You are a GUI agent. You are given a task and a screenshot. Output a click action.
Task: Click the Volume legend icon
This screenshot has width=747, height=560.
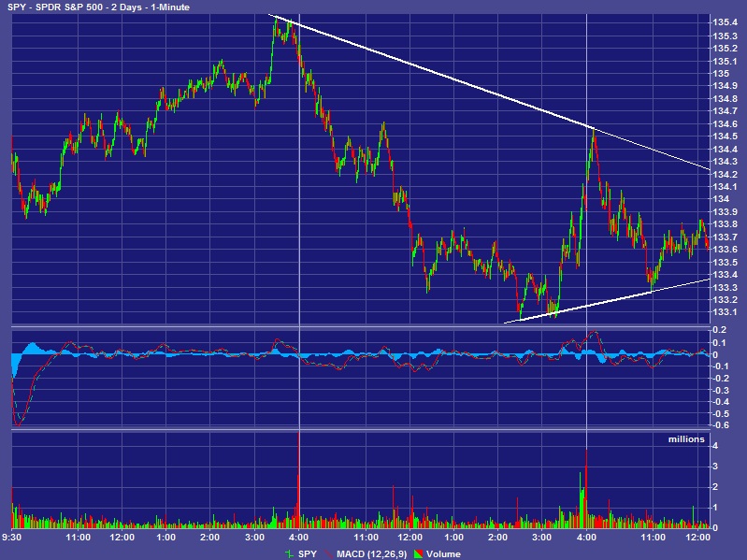[x=418, y=553]
